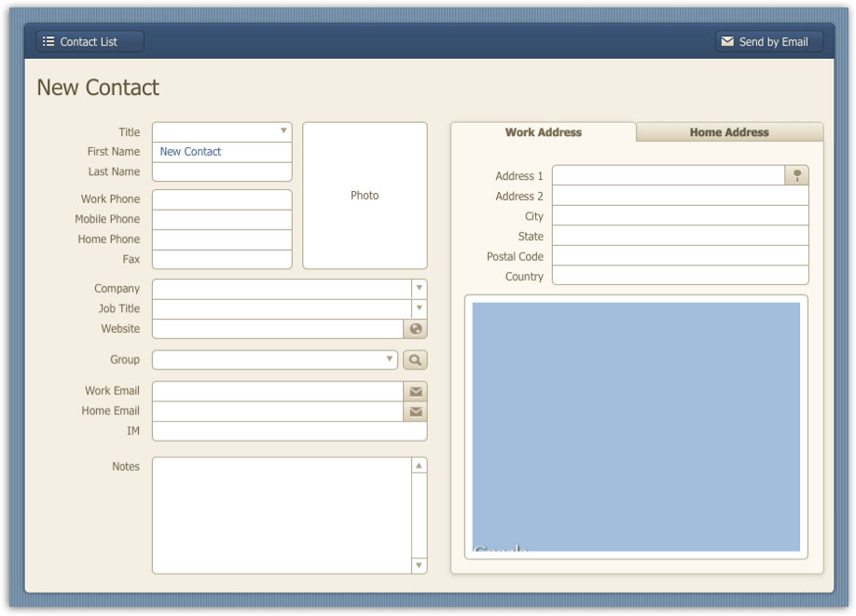Click the Contact List toolbar icon
Viewport: 856px width, 616px height.
click(48, 41)
